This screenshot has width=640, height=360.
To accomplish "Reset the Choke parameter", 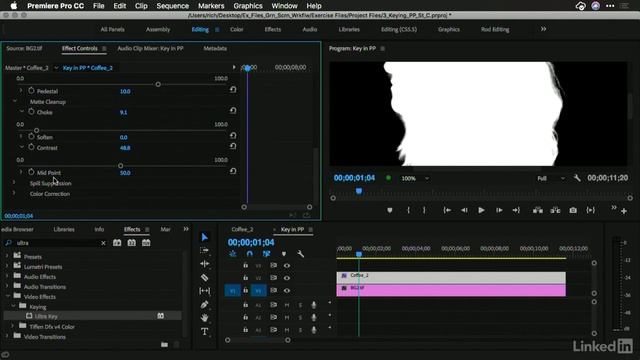I will pos(233,111).
